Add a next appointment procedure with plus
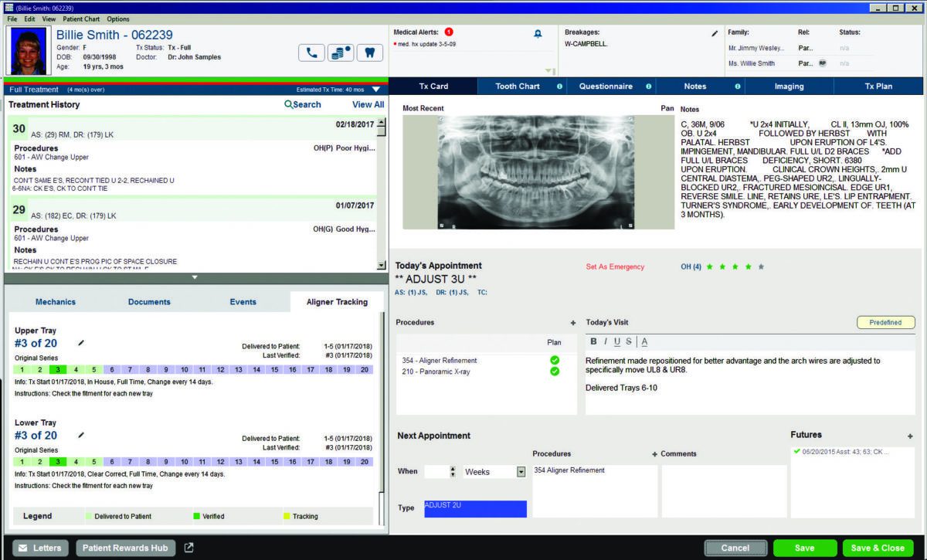 tap(654, 454)
